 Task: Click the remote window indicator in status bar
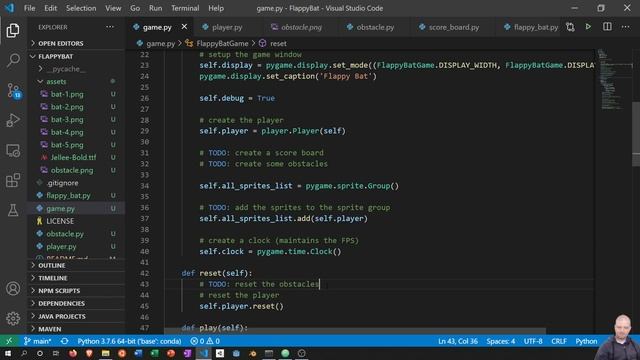[9, 341]
